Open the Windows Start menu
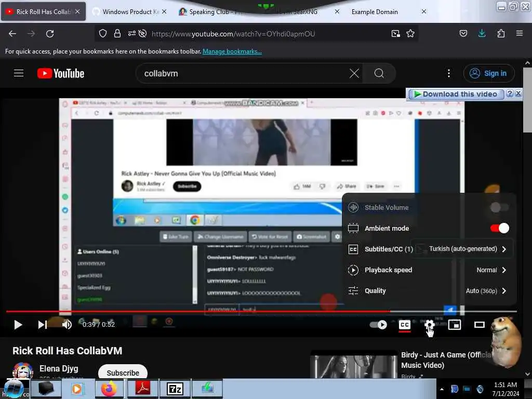Screen dimensions: 532x399 click(x=14, y=389)
